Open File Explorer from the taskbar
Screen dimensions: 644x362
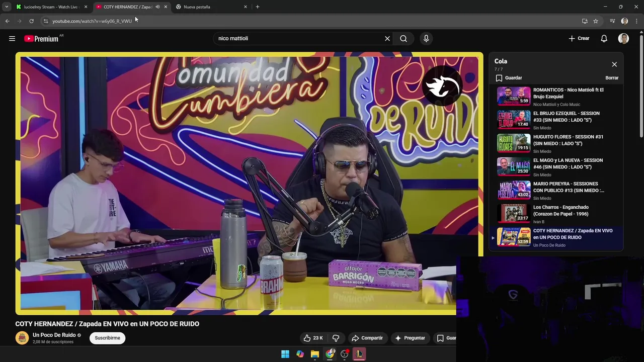[315, 354]
